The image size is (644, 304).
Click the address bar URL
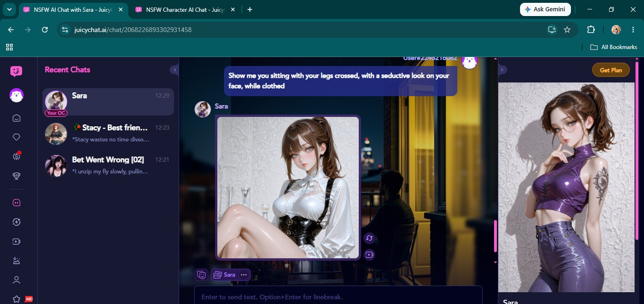pyautogui.click(x=133, y=30)
